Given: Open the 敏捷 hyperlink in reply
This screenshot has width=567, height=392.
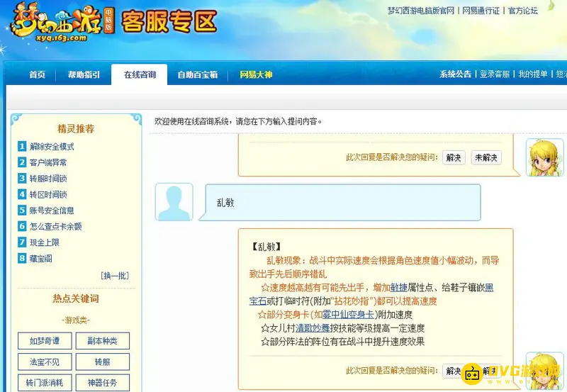Looking at the screenshot, I should pos(399,288).
